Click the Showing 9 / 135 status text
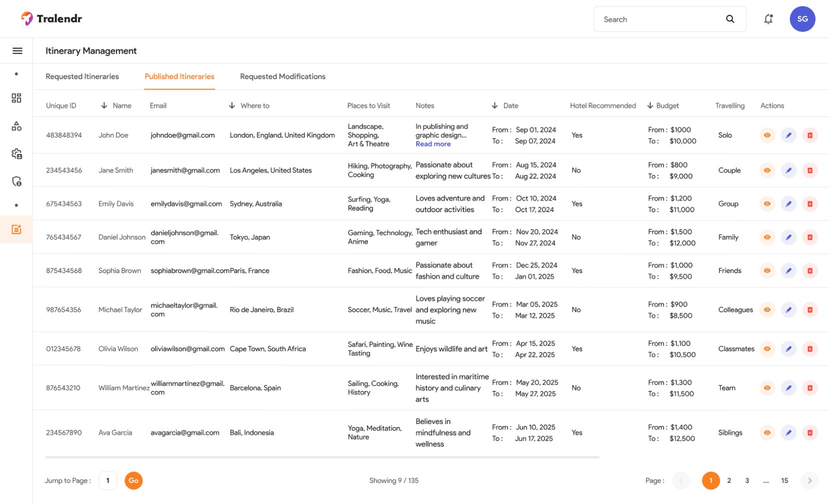The width and height of the screenshot is (829, 504). (394, 481)
